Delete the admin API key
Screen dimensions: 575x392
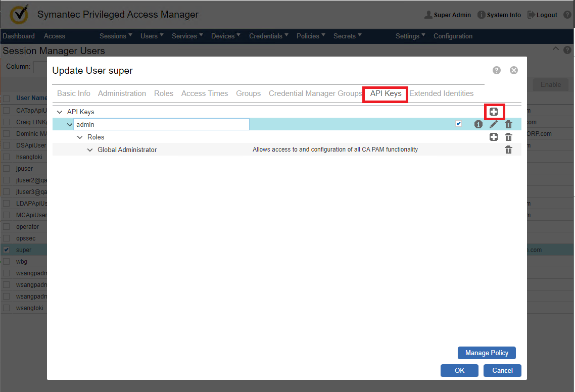[x=509, y=124]
